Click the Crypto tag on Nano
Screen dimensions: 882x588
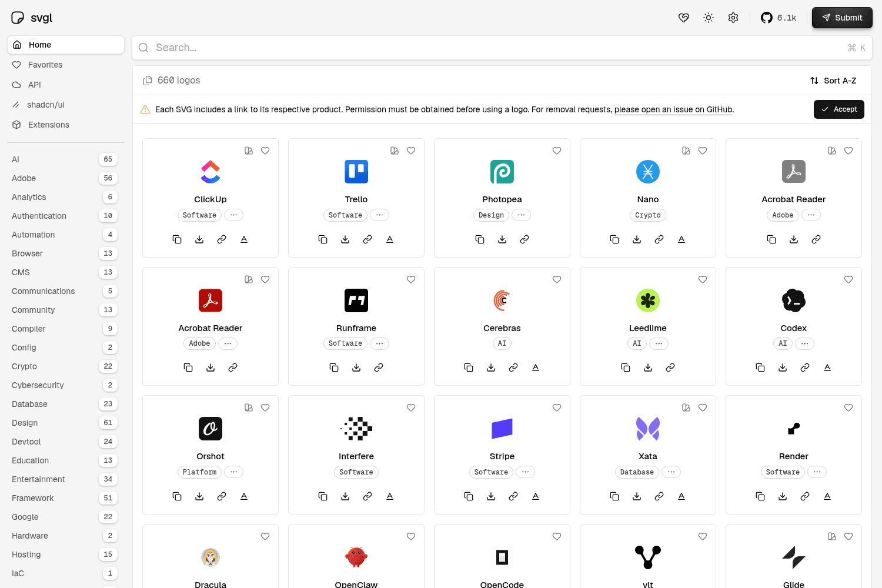pos(648,215)
